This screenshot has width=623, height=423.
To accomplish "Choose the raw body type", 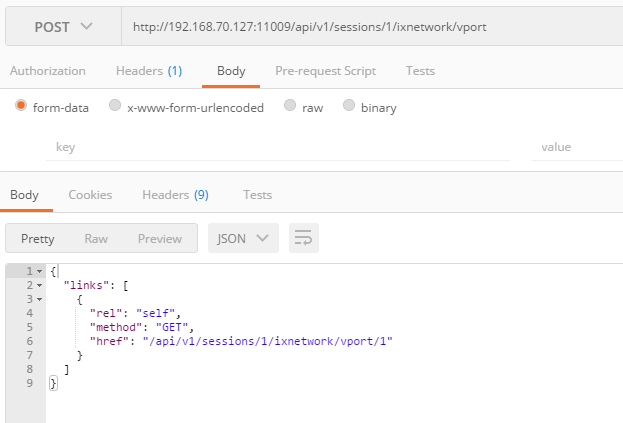I will [x=290, y=106].
